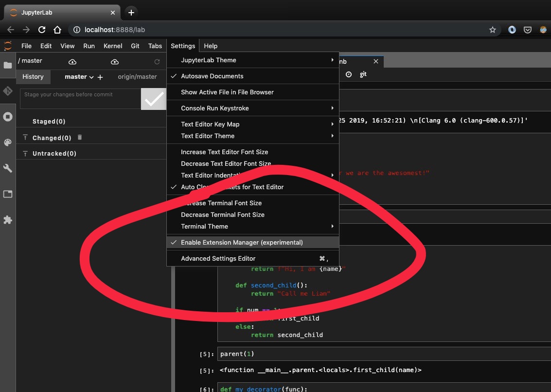Click the Git sidebar panel icon
The image size is (551, 392).
[8, 91]
